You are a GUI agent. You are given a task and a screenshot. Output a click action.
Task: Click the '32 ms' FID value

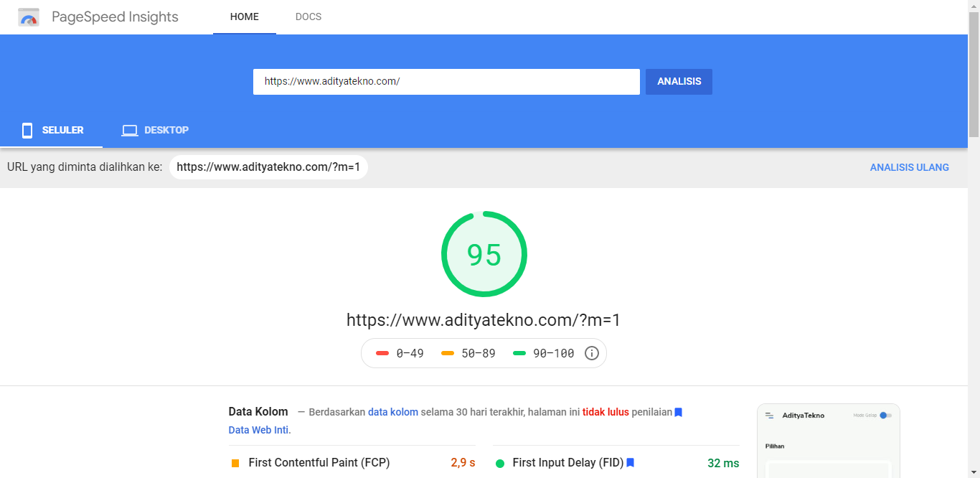click(723, 463)
